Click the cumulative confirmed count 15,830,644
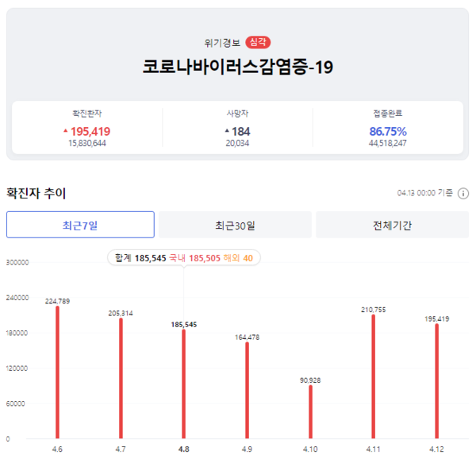This screenshot has width=476, height=459. pyautogui.click(x=87, y=143)
